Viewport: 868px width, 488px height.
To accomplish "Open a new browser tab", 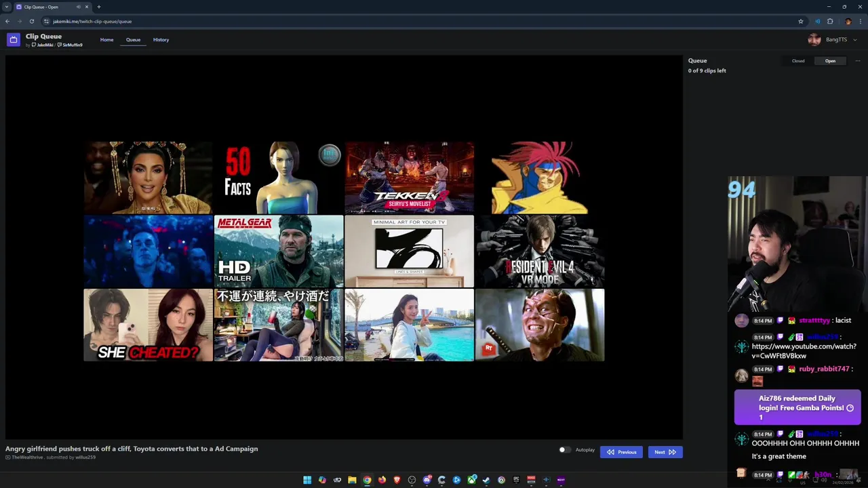I will tap(99, 7).
